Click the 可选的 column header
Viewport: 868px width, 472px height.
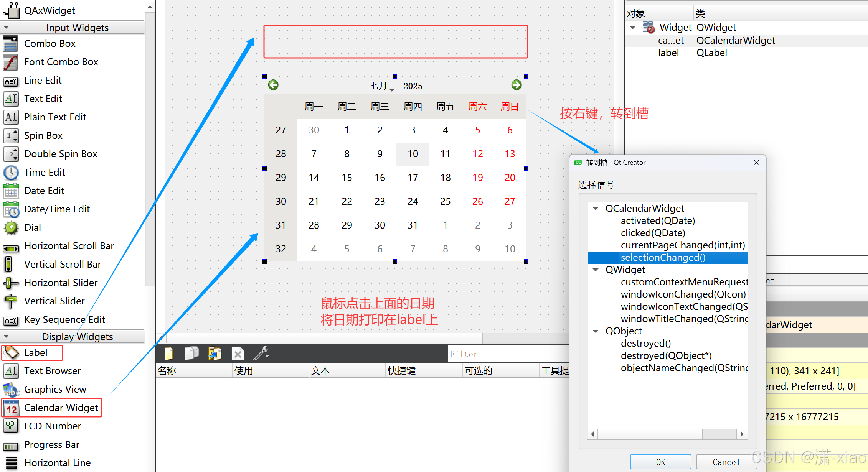click(x=500, y=371)
